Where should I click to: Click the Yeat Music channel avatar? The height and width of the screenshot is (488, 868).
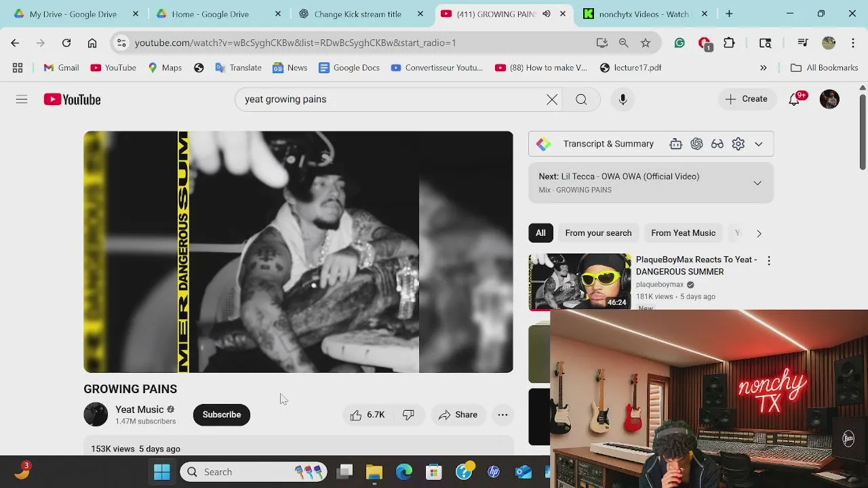pos(96,415)
